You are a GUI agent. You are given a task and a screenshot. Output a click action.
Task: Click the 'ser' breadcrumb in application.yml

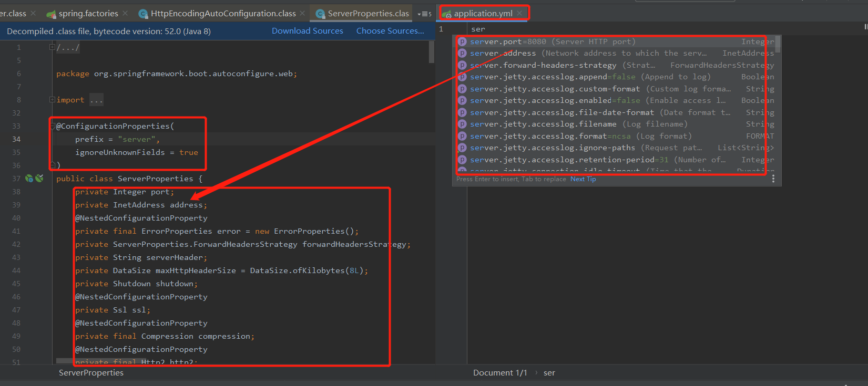(549, 373)
